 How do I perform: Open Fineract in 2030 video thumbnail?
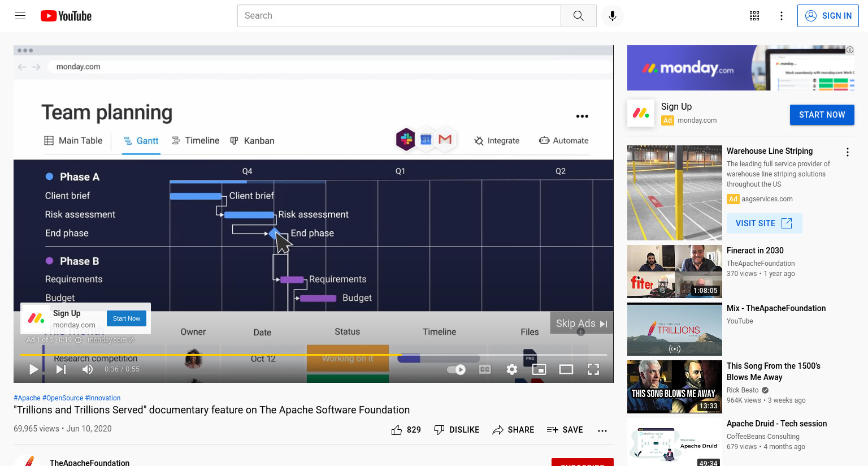coord(675,271)
